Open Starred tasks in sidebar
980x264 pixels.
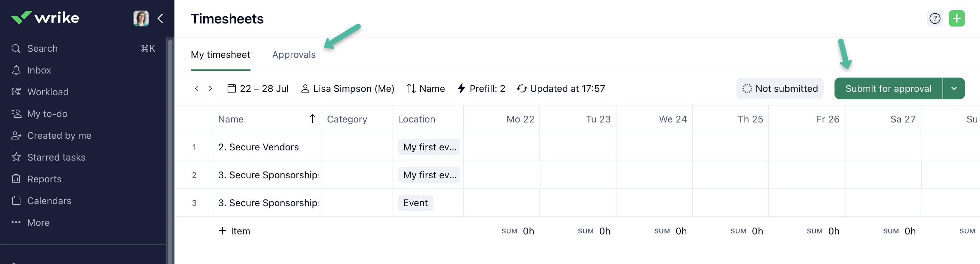pos(56,157)
